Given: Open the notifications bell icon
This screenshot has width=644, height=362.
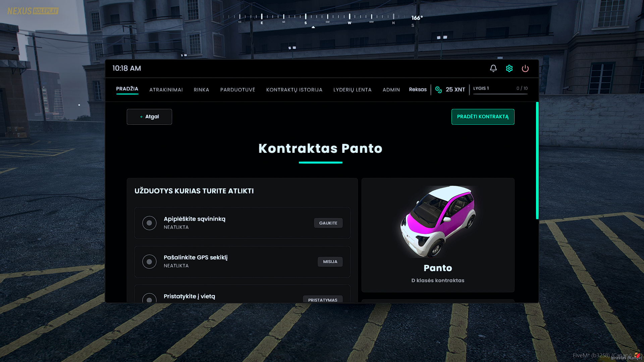Looking at the screenshot, I should coord(493,68).
